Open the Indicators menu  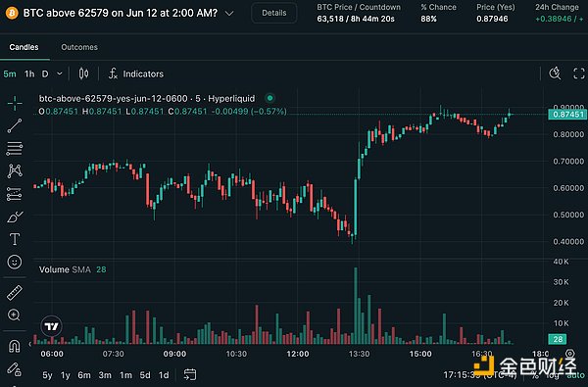click(x=136, y=73)
